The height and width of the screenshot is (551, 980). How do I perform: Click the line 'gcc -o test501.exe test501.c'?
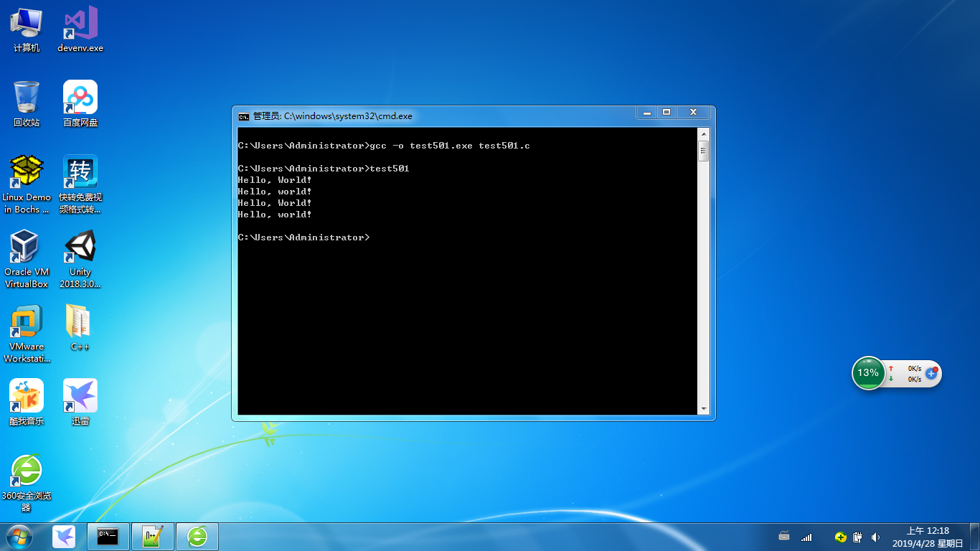click(450, 146)
